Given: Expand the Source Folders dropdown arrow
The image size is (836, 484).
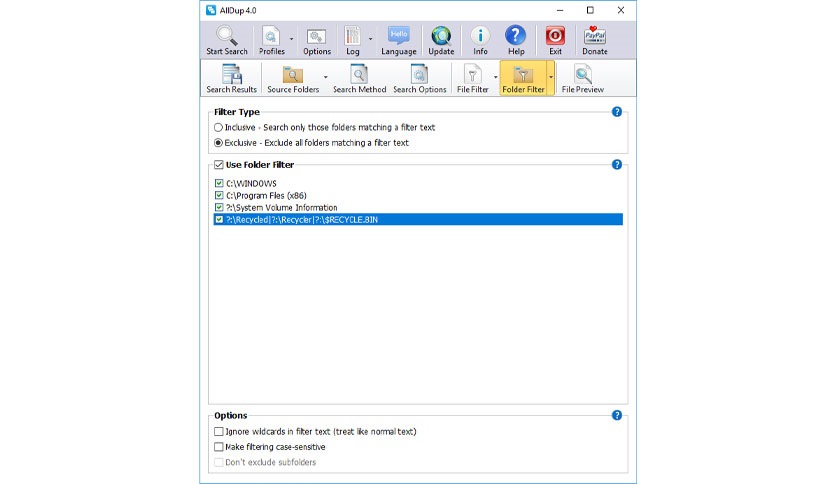Looking at the screenshot, I should (325, 77).
